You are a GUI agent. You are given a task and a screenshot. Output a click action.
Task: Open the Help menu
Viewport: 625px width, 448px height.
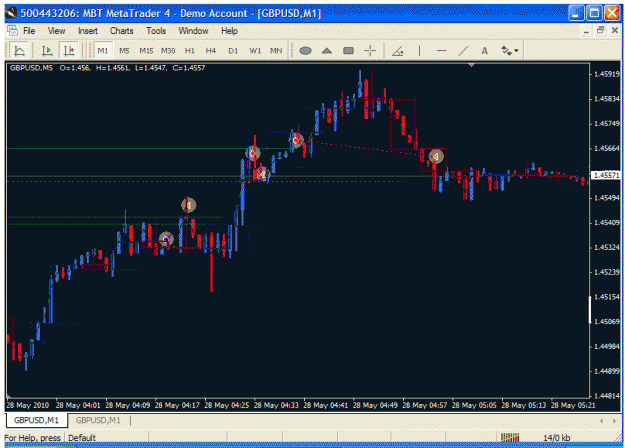229,31
